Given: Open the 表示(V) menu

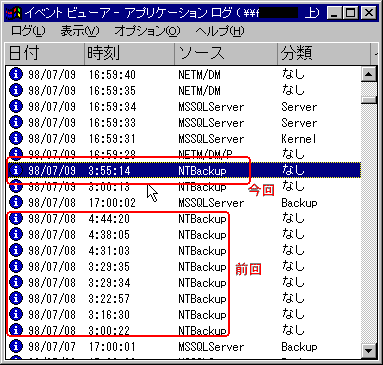Looking at the screenshot, I should coord(80,31).
